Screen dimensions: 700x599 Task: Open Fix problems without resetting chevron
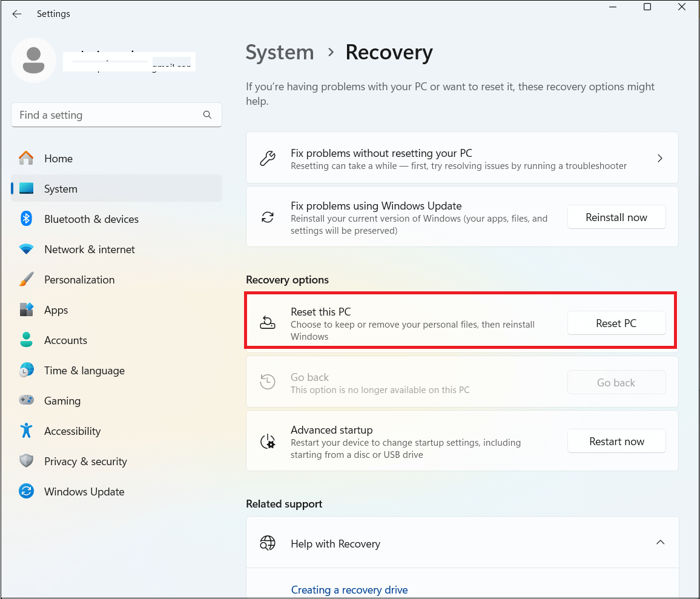coord(660,158)
